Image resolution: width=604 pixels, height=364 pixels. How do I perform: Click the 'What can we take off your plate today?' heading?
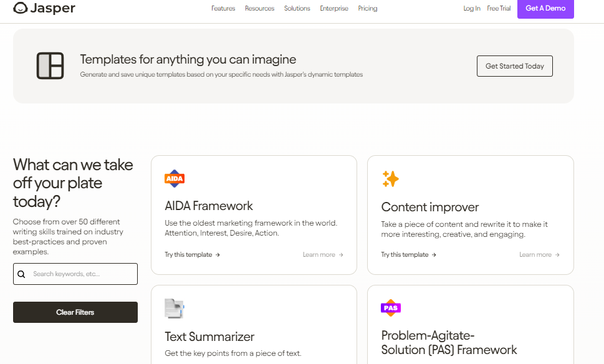pyautogui.click(x=73, y=183)
